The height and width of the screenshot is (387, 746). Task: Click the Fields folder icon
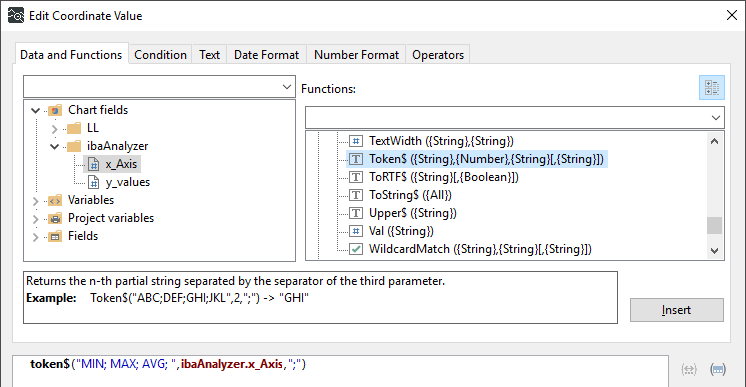pos(55,236)
